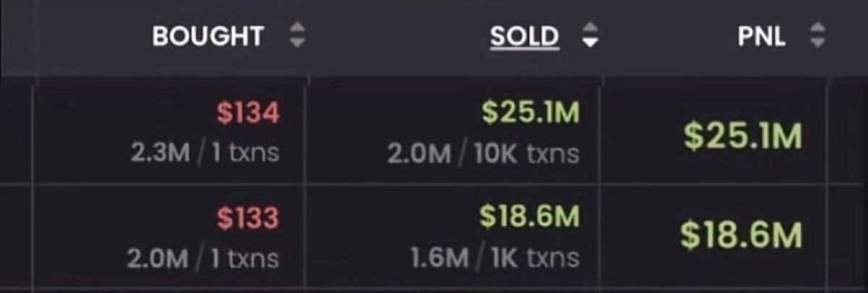Click the first row's bought cell
The width and height of the screenshot is (868, 293).
[x=171, y=132]
